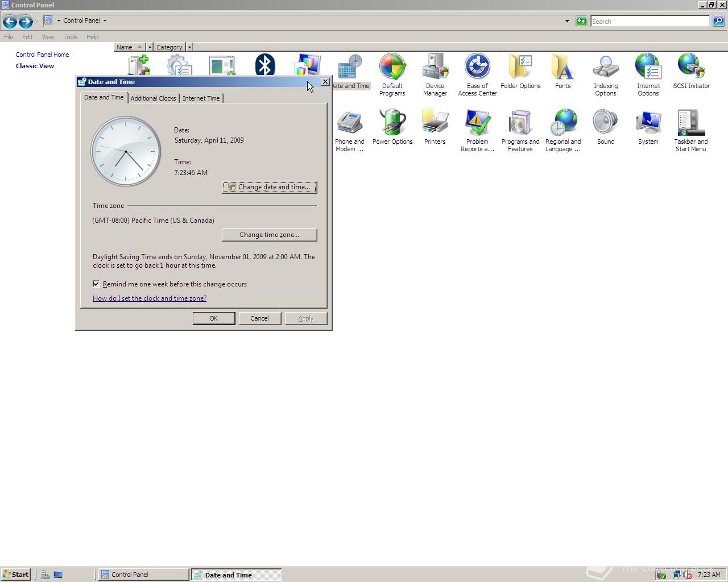Viewport: 728px width, 582px height.
Task: Open Indexing Options applet
Action: click(x=606, y=74)
